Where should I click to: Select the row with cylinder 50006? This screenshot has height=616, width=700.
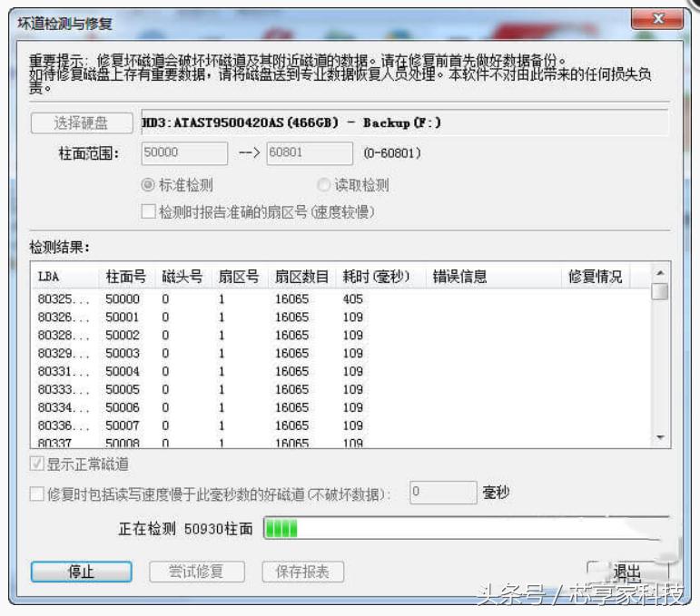(x=341, y=407)
